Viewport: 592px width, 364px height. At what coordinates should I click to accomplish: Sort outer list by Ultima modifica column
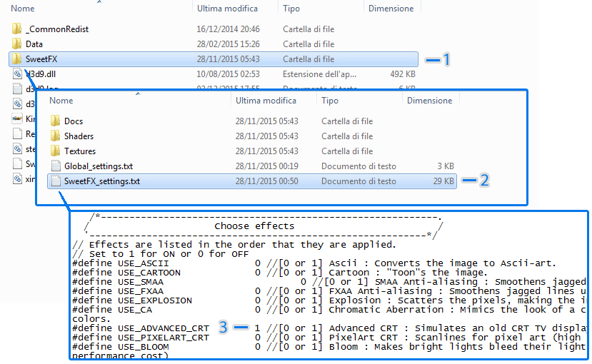227,9
